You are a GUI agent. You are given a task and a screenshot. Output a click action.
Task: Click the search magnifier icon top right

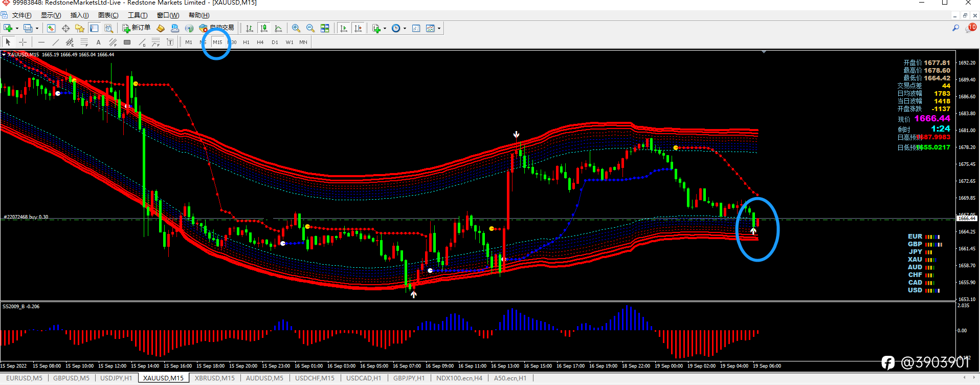(x=955, y=28)
